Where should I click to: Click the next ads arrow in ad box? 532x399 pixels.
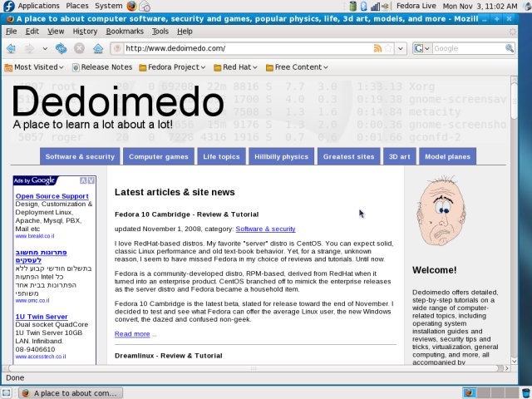[x=91, y=180]
